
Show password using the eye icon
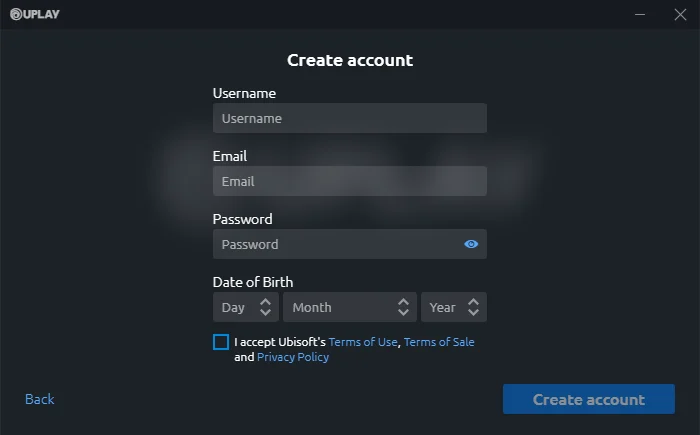coord(471,244)
